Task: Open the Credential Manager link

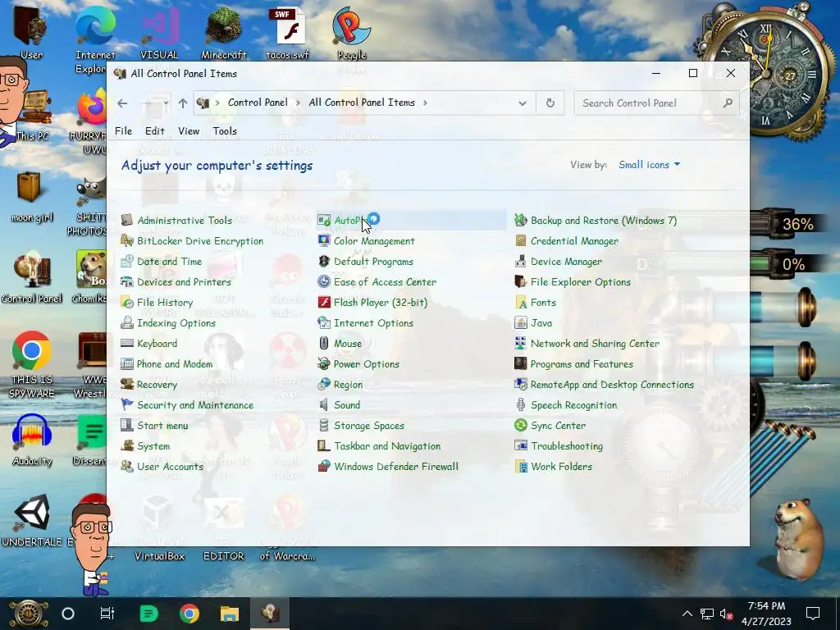Action: point(574,241)
